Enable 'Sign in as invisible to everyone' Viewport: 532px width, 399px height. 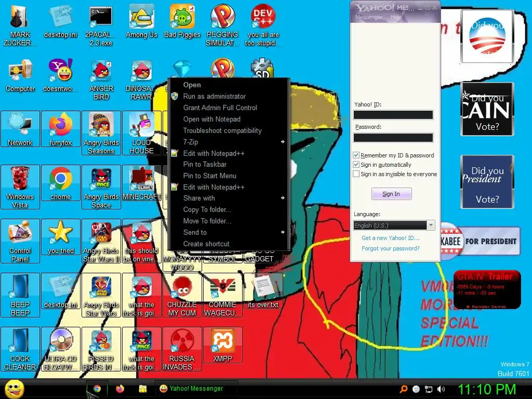click(x=356, y=174)
